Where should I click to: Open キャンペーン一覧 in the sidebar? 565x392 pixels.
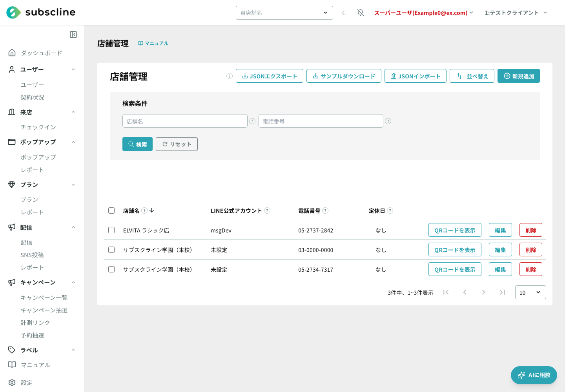[x=44, y=298]
